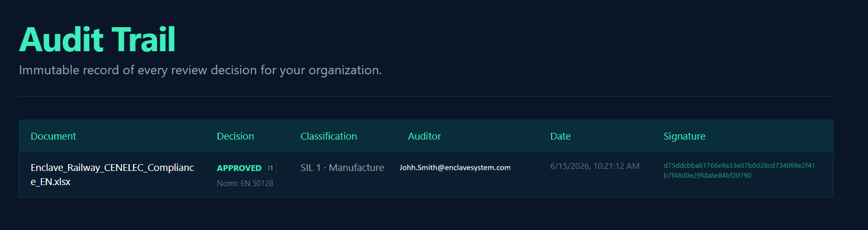Click the Signature column header

click(684, 136)
